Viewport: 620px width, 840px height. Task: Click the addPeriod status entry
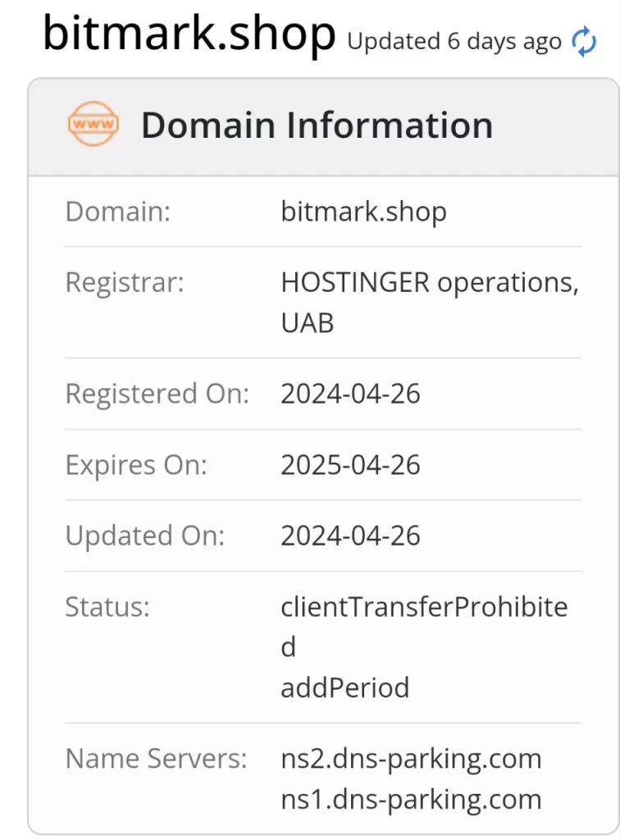click(344, 687)
